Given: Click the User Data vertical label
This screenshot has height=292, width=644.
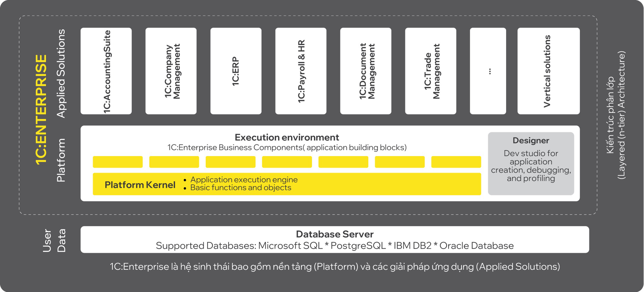Looking at the screenshot, I should coord(54,240).
